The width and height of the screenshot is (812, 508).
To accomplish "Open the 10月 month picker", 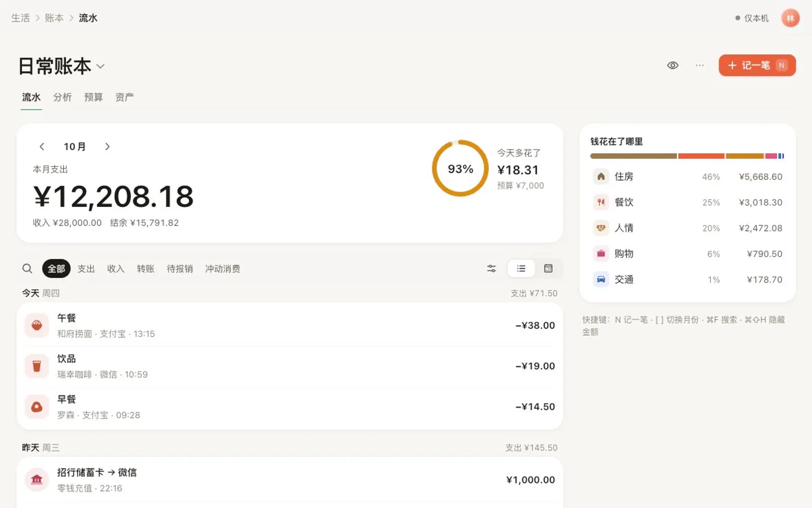I will click(x=75, y=146).
